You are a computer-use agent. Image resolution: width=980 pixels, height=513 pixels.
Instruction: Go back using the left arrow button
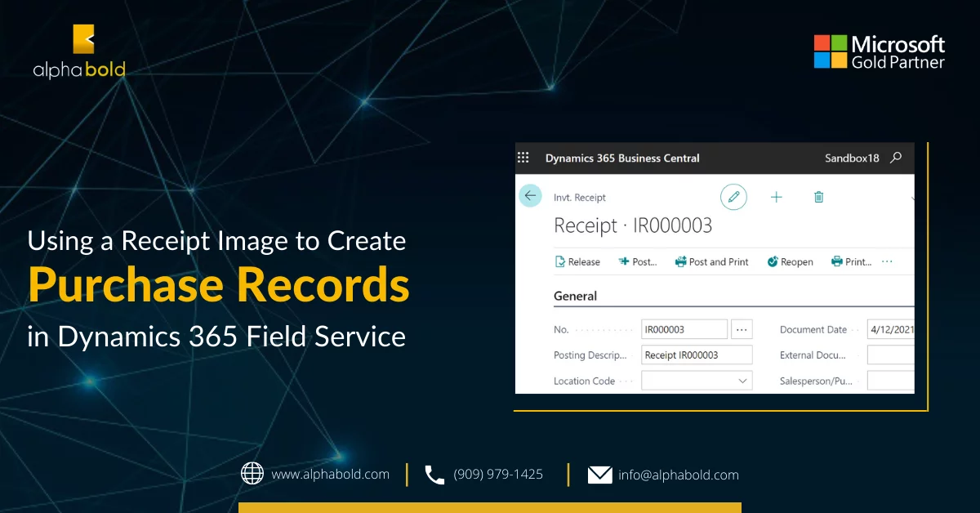point(531,195)
